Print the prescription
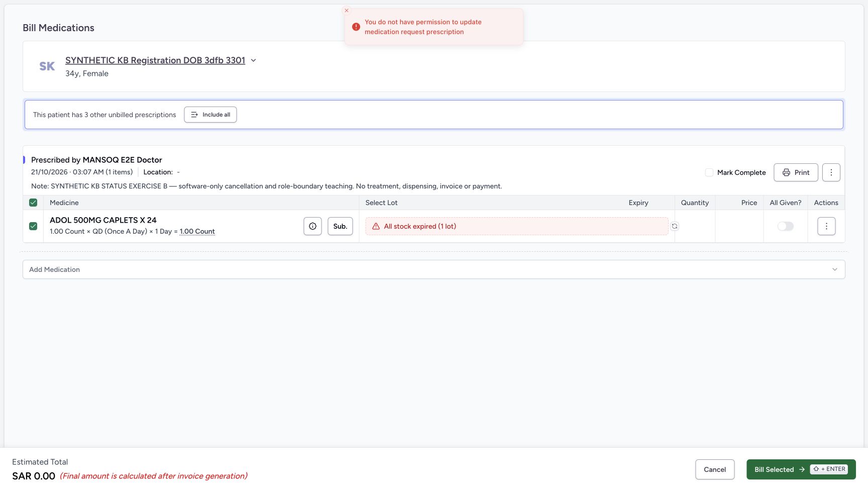The width and height of the screenshot is (868, 491). (x=796, y=172)
